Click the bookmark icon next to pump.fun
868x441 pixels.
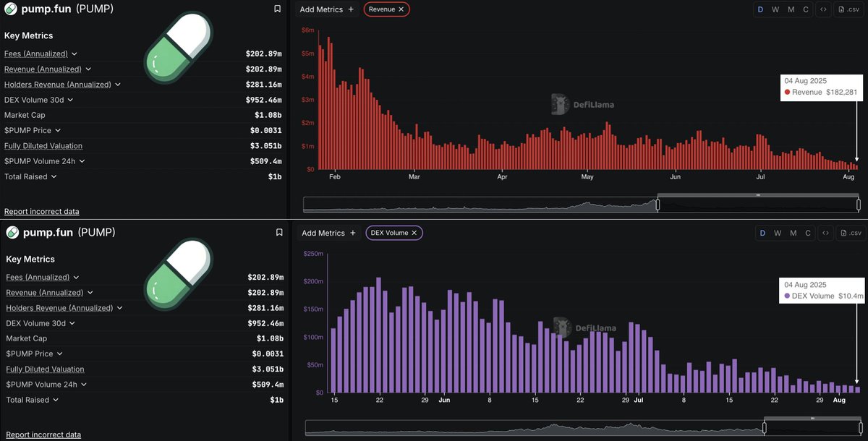(279, 9)
